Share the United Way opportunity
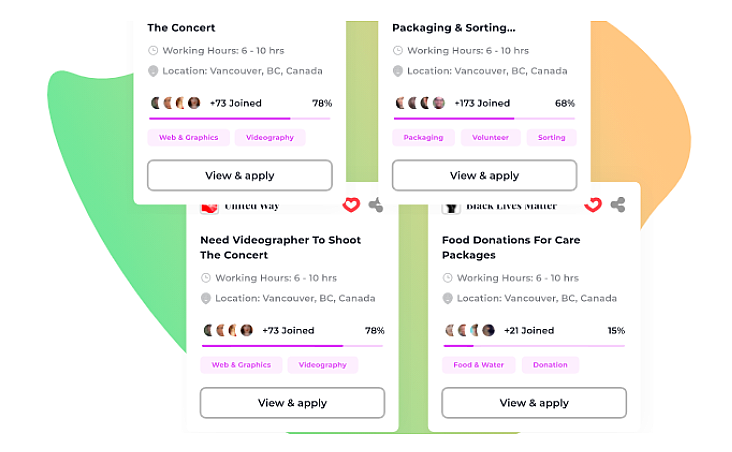Image resolution: width=732 pixels, height=452 pixels. coord(376,205)
